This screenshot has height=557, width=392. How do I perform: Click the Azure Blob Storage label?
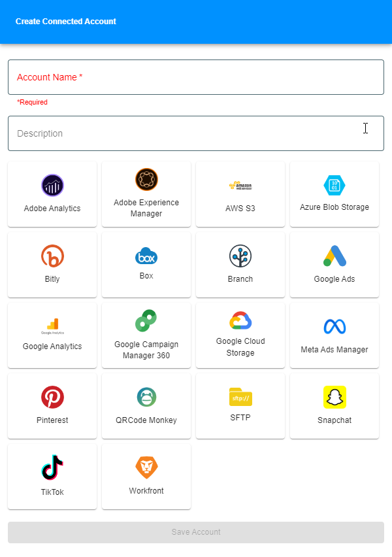pyautogui.click(x=335, y=207)
